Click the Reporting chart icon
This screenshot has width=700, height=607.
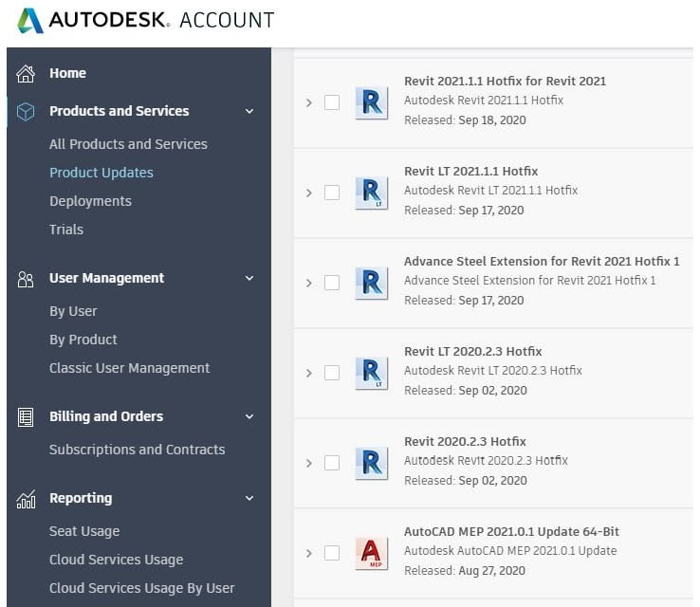(26, 499)
